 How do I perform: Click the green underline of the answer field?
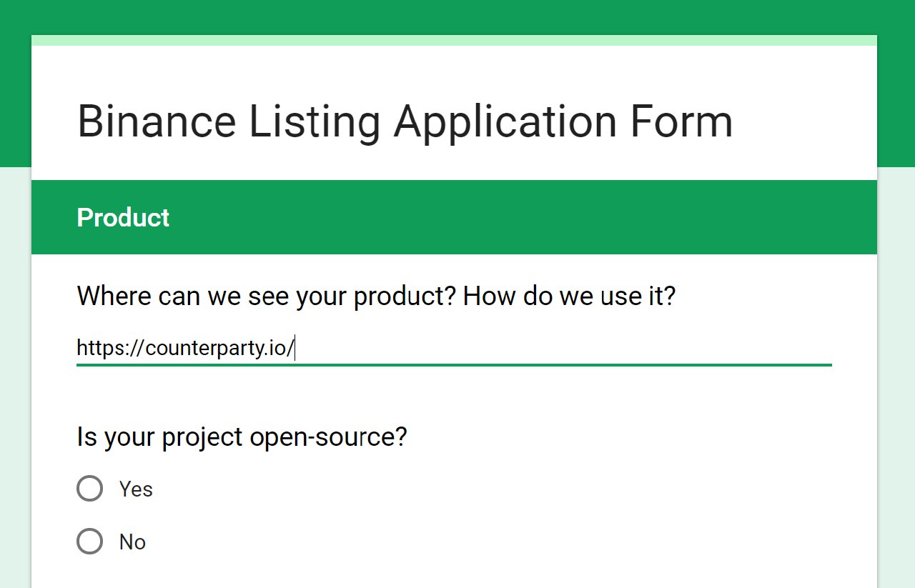(454, 365)
